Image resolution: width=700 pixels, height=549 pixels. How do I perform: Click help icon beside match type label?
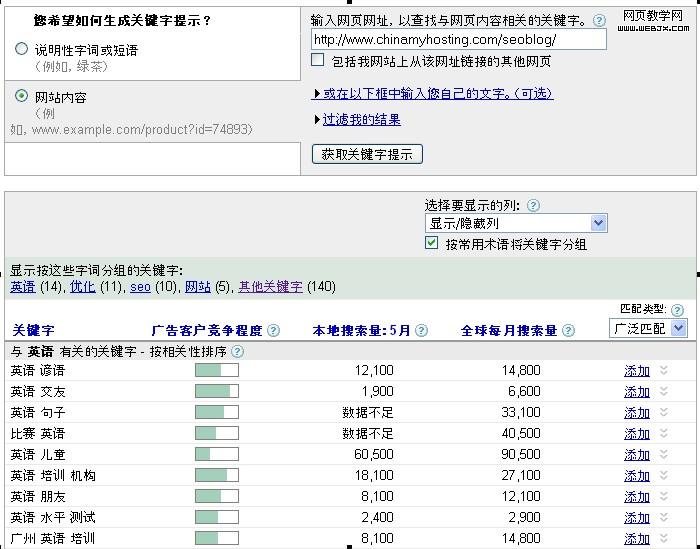(x=677, y=311)
